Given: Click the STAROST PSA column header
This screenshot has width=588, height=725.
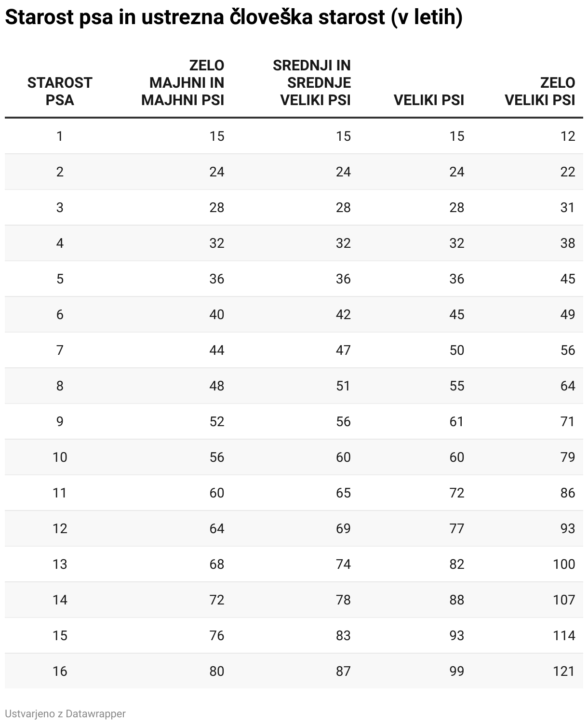Looking at the screenshot, I should point(60,91).
